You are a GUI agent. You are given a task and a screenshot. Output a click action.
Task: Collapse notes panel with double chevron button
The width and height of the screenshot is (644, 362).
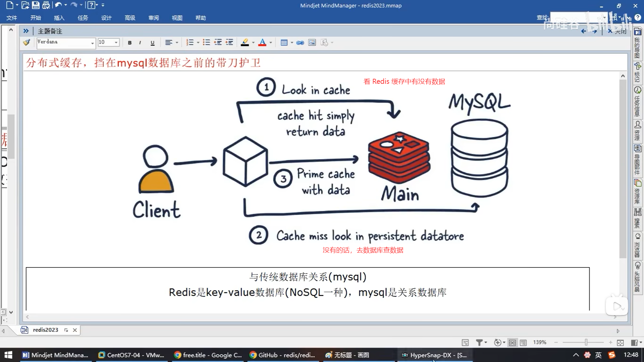[26, 31]
